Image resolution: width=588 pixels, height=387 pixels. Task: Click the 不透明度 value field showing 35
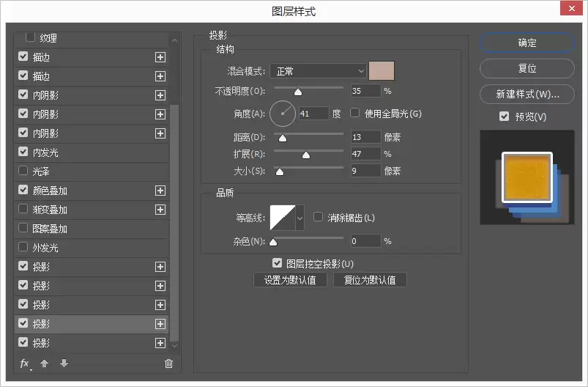(365, 91)
